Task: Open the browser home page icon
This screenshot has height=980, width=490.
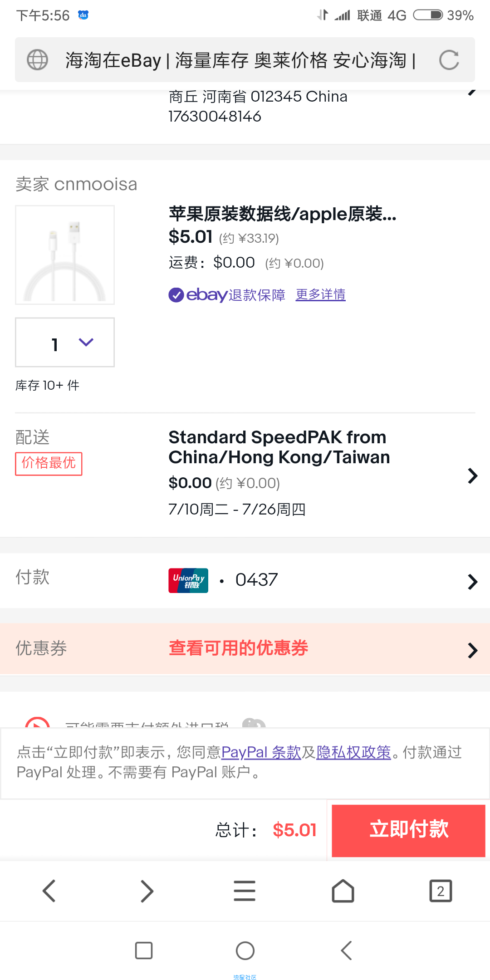Action: tap(343, 891)
